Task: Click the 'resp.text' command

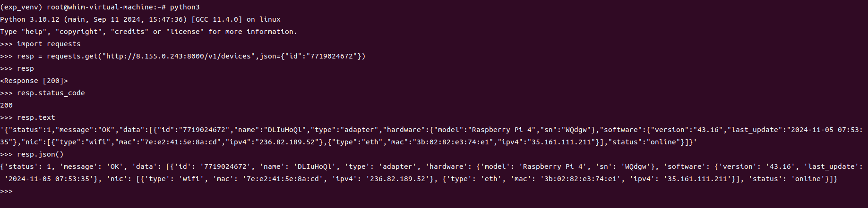Action: tap(36, 117)
